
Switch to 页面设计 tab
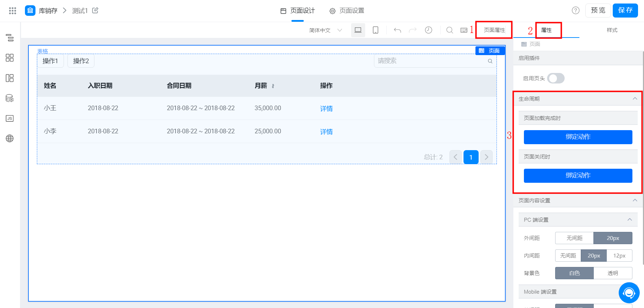(x=297, y=11)
